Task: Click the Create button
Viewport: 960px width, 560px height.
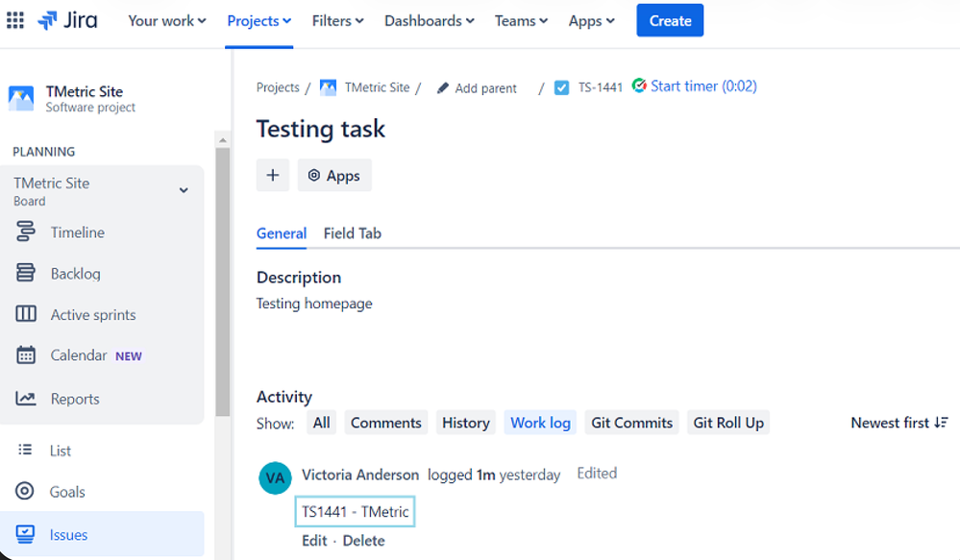Action: tap(670, 21)
